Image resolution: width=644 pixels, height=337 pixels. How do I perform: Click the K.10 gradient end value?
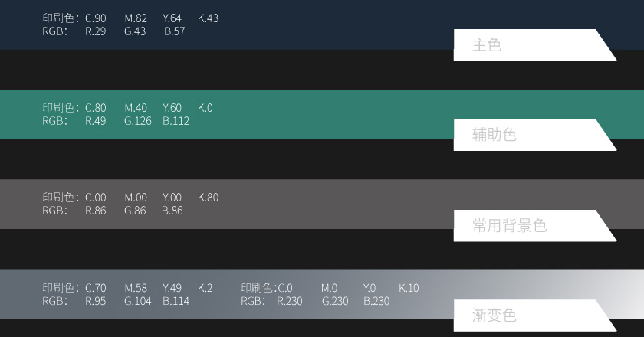coord(409,288)
